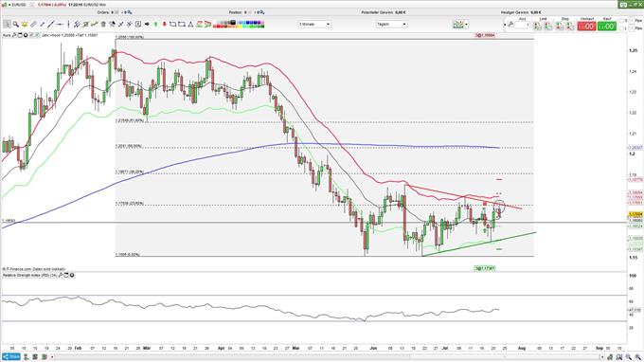
Task: Toggle the L pips checkbox
Action: coord(621,27)
